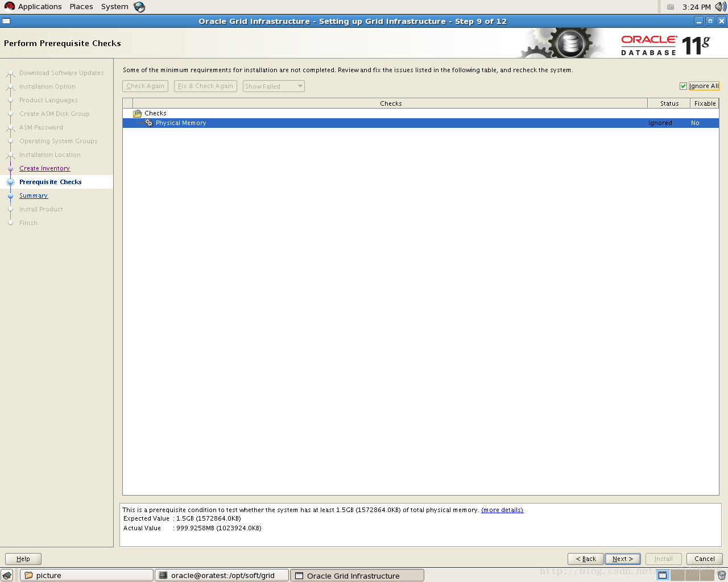Click the Check Again button

145,86
